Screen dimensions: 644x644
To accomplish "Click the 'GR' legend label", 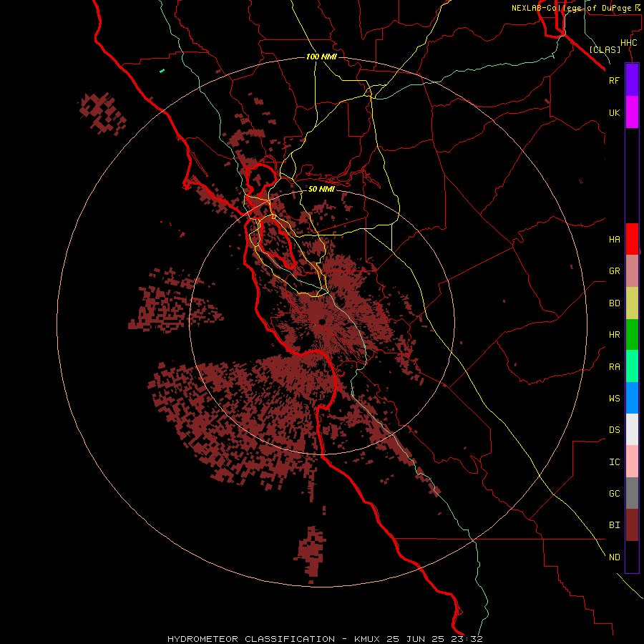I will click(x=614, y=271).
